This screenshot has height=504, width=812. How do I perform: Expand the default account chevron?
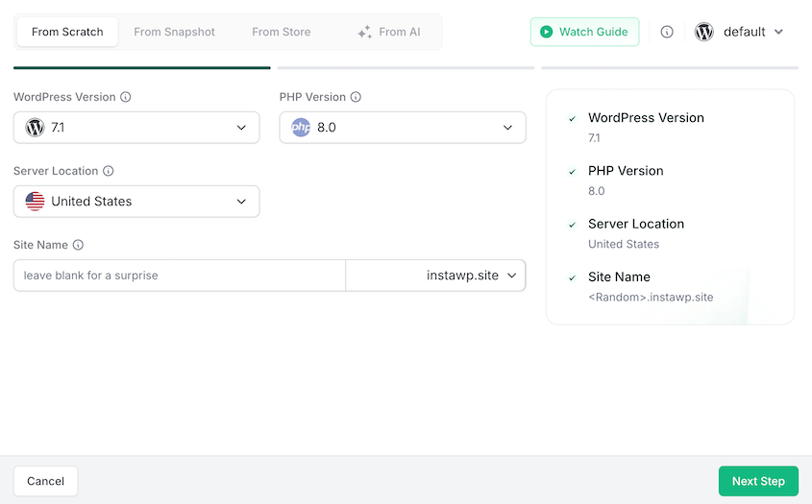[778, 32]
